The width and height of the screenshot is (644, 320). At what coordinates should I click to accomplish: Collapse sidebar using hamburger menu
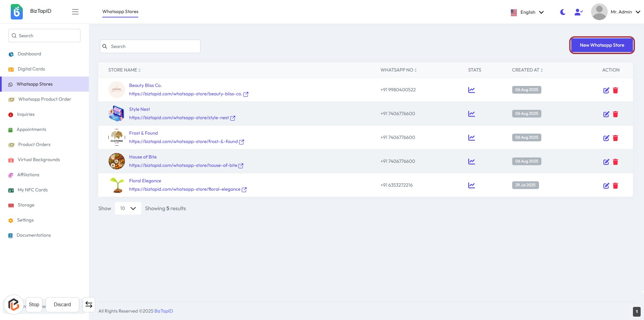[x=75, y=12]
